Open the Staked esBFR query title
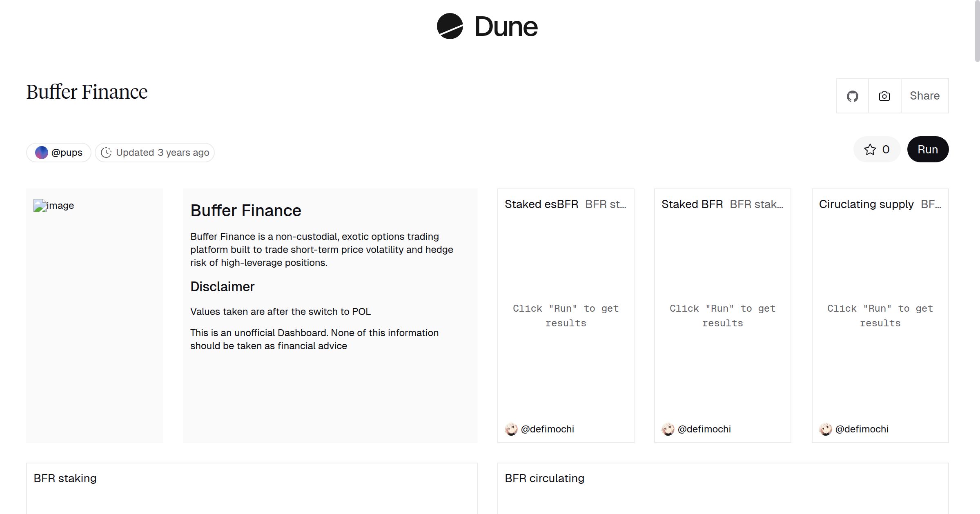The height and width of the screenshot is (514, 980). click(541, 204)
